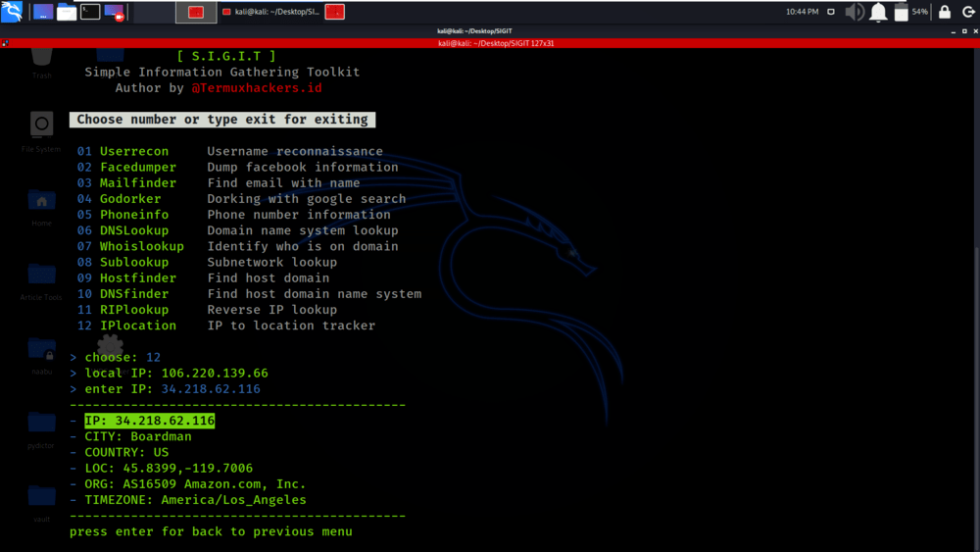The height and width of the screenshot is (552, 980).
Task: Click the '[ S.I.G.I.T ]' banner text
Action: (x=226, y=56)
